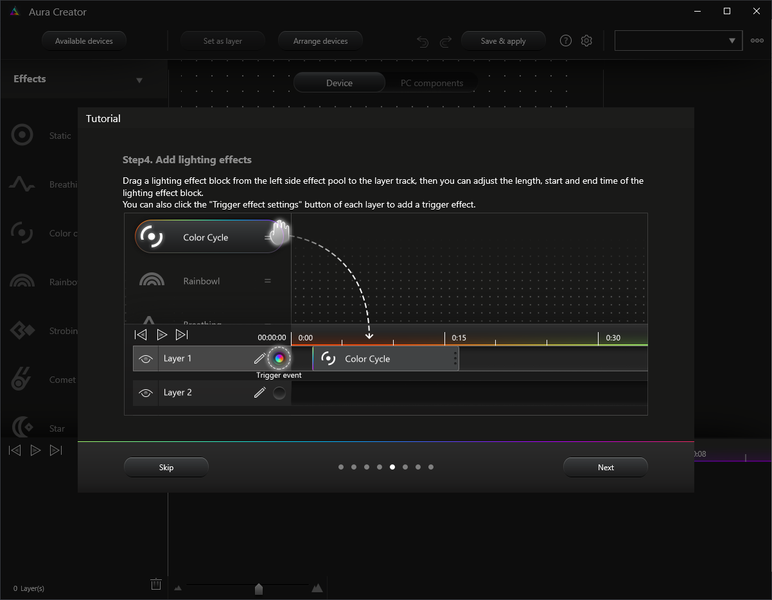The width and height of the screenshot is (772, 600).
Task: Click Save & apply
Action: 503,41
